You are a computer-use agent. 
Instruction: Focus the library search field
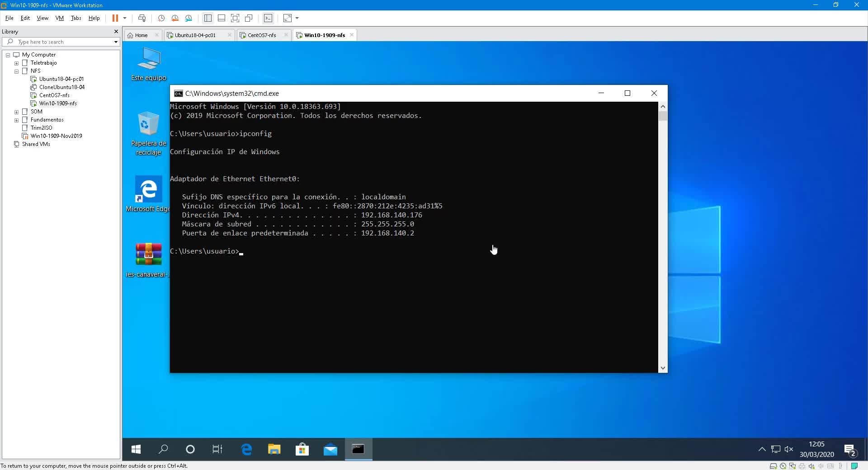61,42
